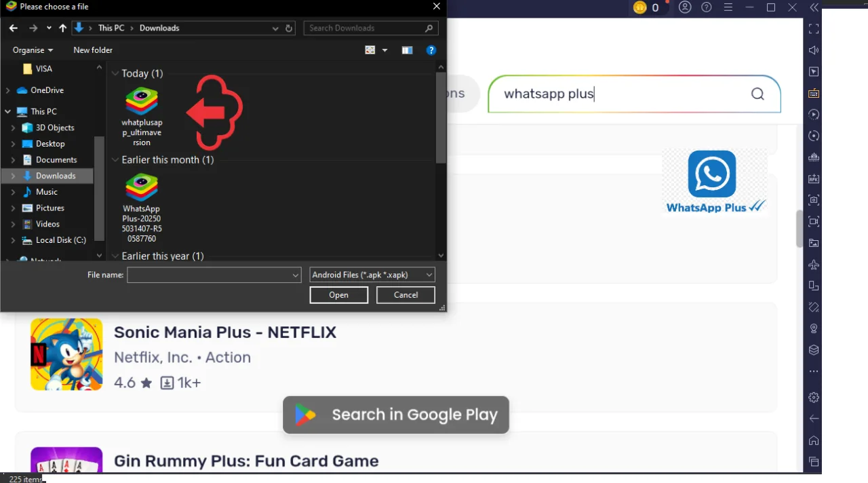Select the WhatsApp Plus-20250 APK file

(x=142, y=208)
